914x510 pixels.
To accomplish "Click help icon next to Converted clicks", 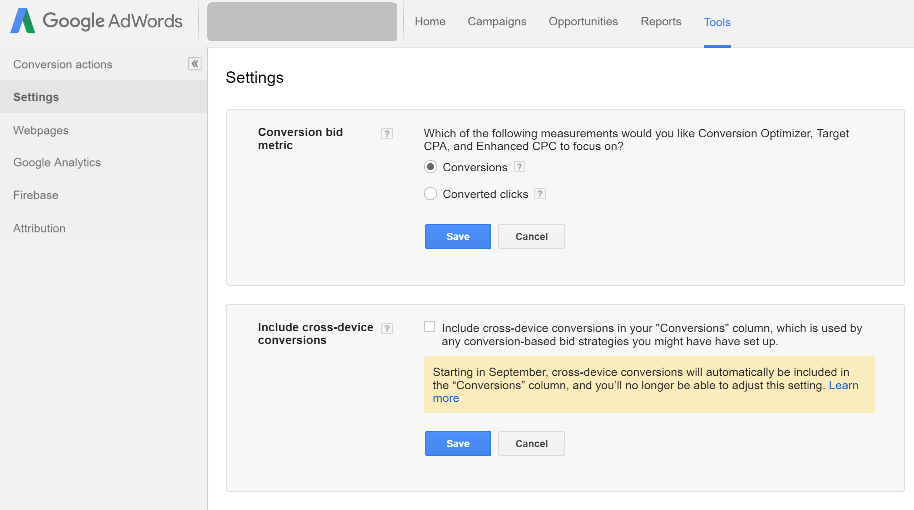I will coord(540,194).
